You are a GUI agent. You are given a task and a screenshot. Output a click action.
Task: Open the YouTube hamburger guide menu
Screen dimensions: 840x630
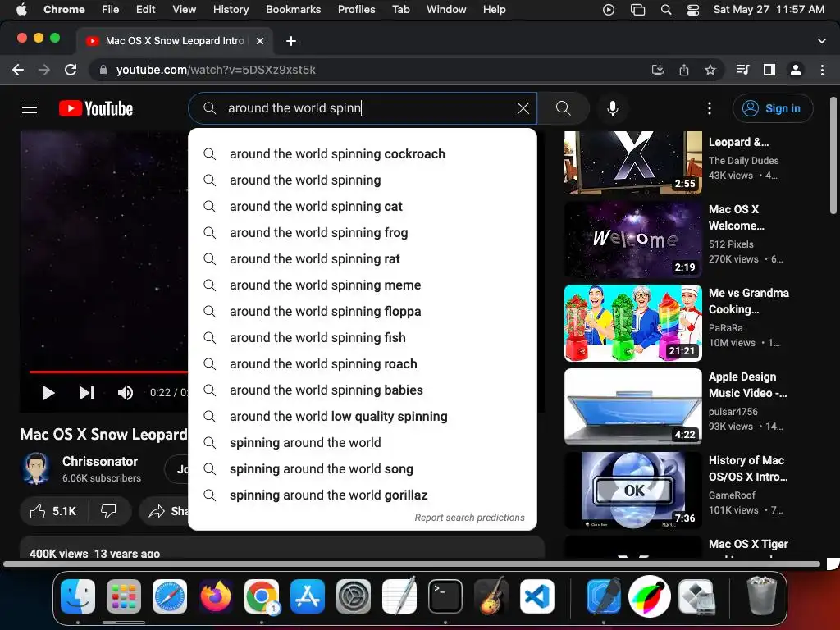tap(30, 108)
